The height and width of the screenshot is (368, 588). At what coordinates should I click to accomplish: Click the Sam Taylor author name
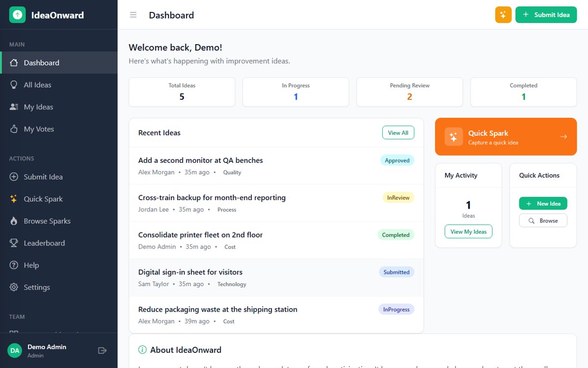tap(153, 284)
